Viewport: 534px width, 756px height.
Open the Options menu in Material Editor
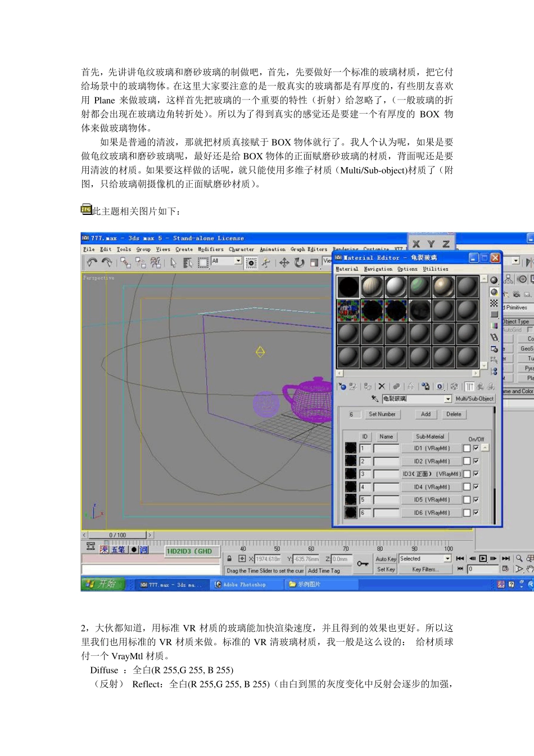tap(408, 269)
